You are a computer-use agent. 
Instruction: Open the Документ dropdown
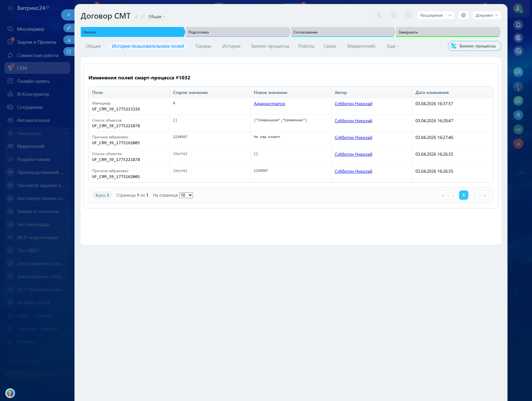pos(486,15)
